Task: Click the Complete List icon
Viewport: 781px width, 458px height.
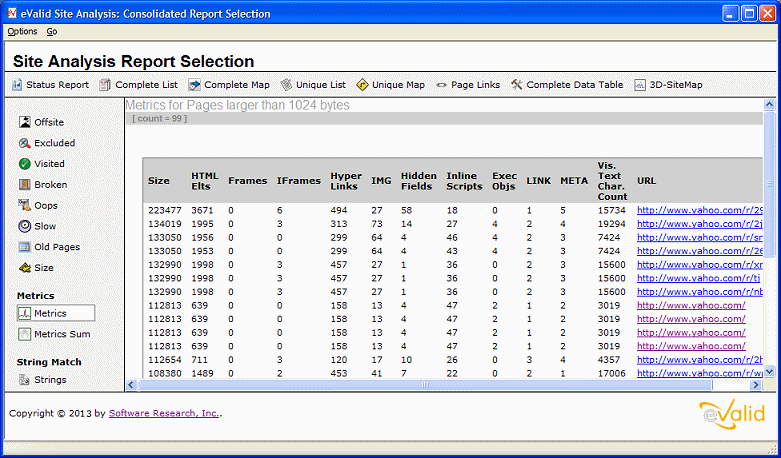Action: (105, 85)
